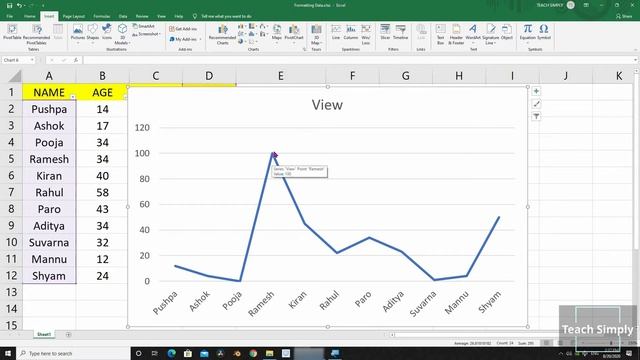Open Chart Styles brush button
Image resolution: width=640 pixels, height=360 pixels.
click(536, 104)
